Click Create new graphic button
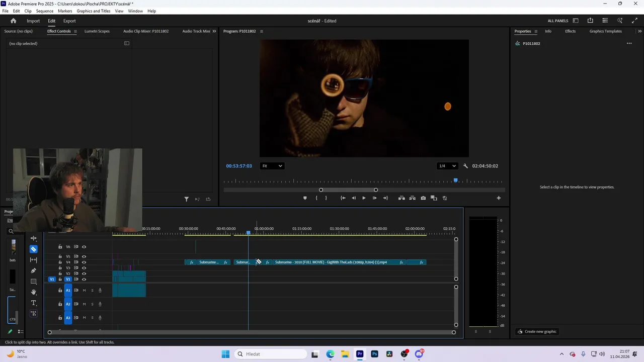Screen dimensions: 644x362 537,331
